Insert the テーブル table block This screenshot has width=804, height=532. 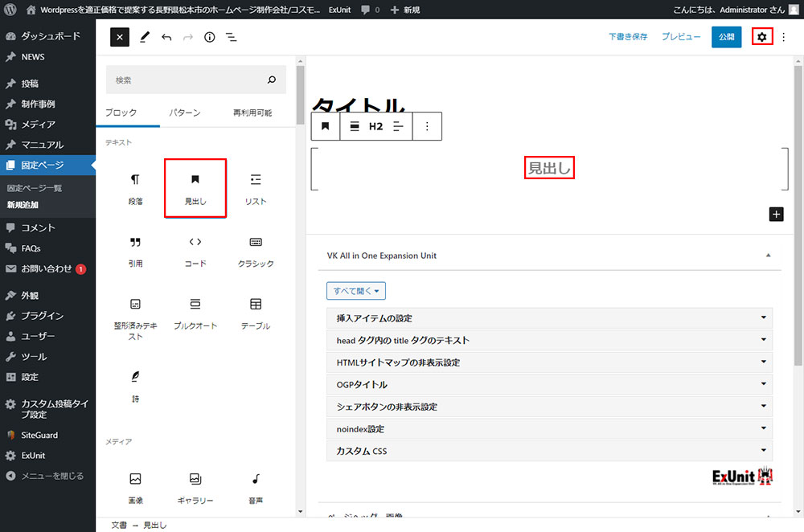click(x=256, y=313)
